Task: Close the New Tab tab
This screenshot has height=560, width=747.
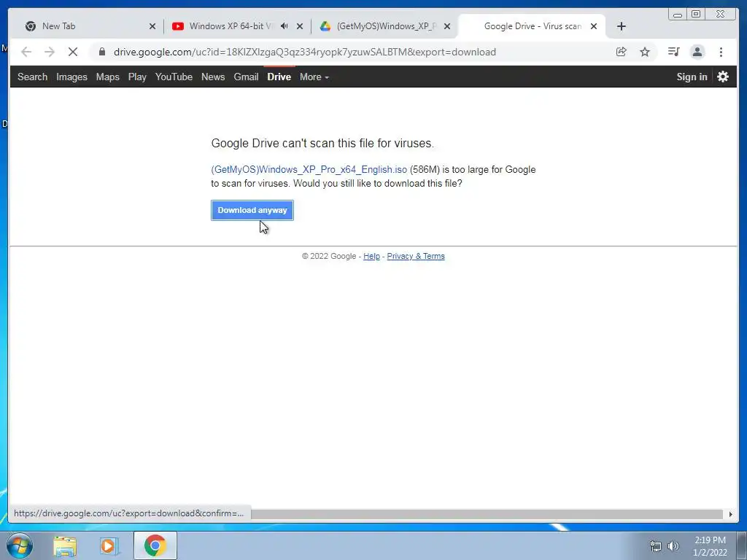Action: tap(152, 26)
